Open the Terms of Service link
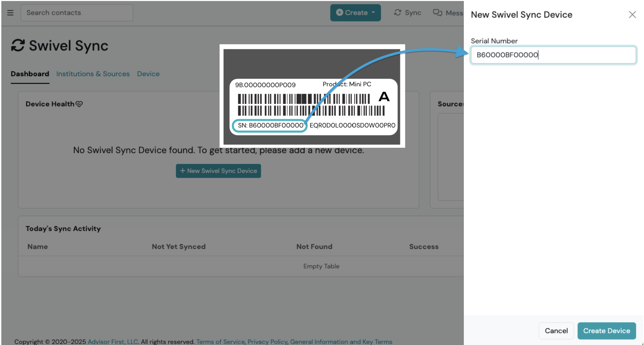This screenshot has height=345, width=644. click(220, 341)
